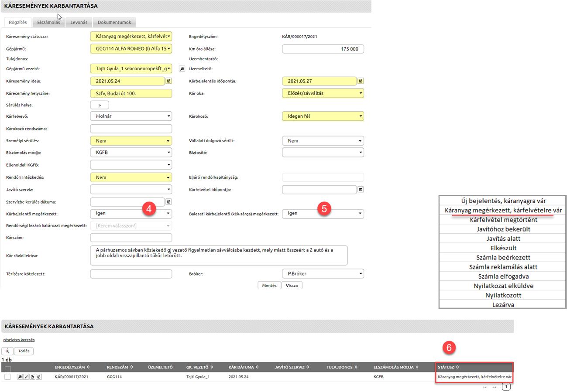Choose 'Javítás alatt' in the status list
The height and width of the screenshot is (392, 567).
pos(503,239)
